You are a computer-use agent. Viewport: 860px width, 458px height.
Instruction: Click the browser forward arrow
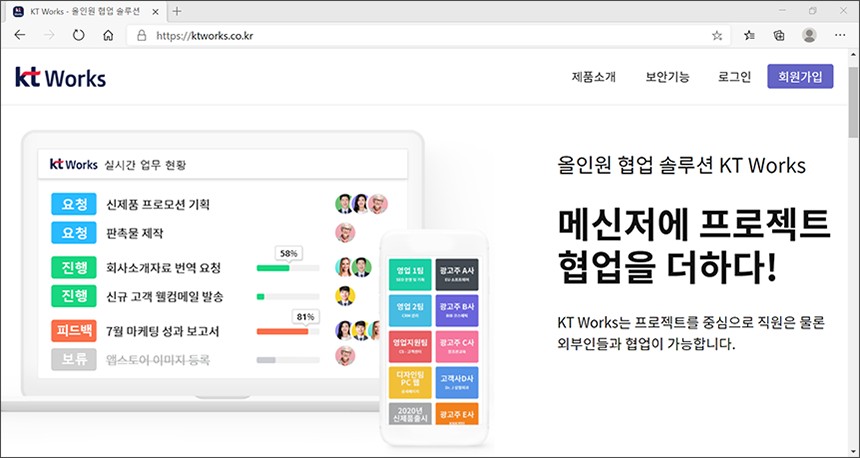[x=49, y=35]
